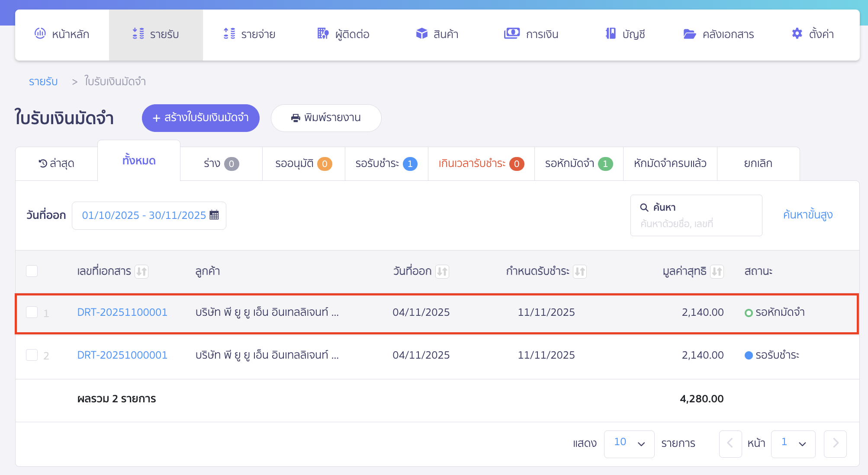Open the การเงิน finance icon
The image size is (868, 475).
click(x=512, y=33)
